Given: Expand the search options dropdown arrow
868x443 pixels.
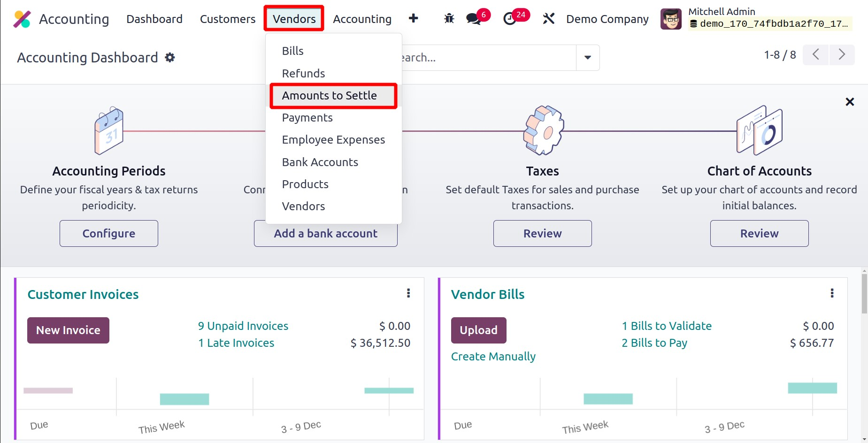Looking at the screenshot, I should [x=587, y=58].
